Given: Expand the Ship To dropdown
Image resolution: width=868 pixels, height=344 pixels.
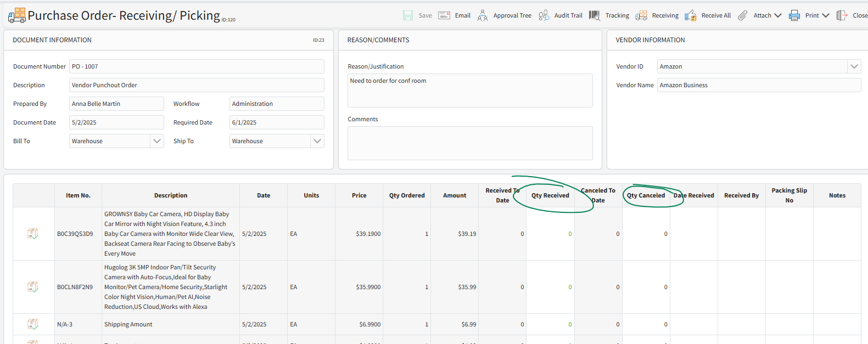Looking at the screenshot, I should [x=317, y=141].
